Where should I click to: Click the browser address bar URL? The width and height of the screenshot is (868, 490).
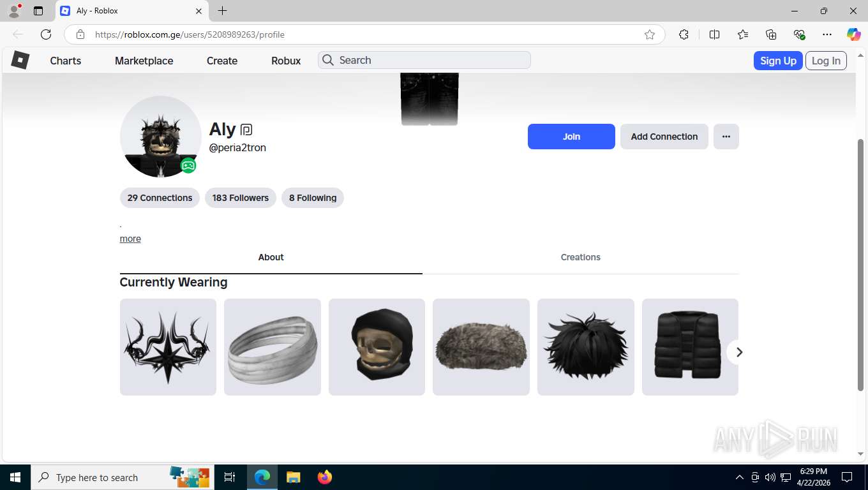tap(190, 34)
